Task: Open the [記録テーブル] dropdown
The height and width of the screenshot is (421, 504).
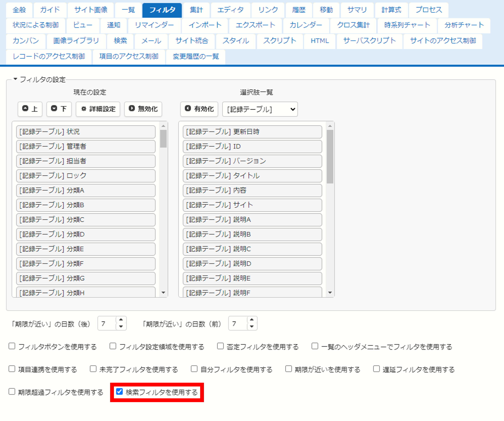Action: (x=260, y=109)
